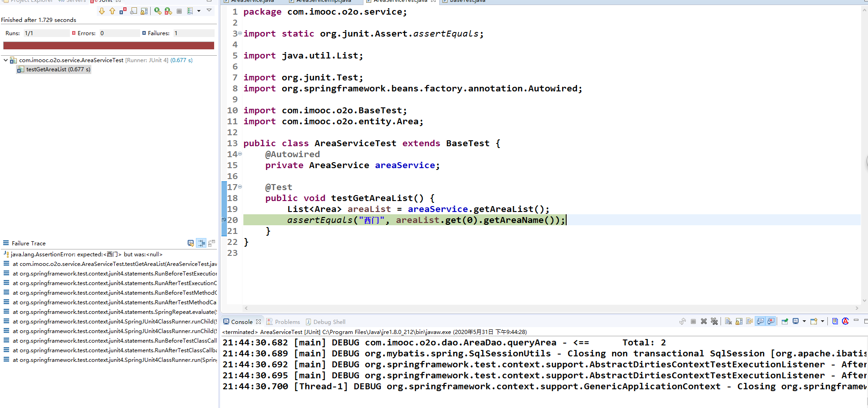Image resolution: width=868 pixels, height=408 pixels.
Task: Click red A circle console icon
Action: (x=845, y=321)
